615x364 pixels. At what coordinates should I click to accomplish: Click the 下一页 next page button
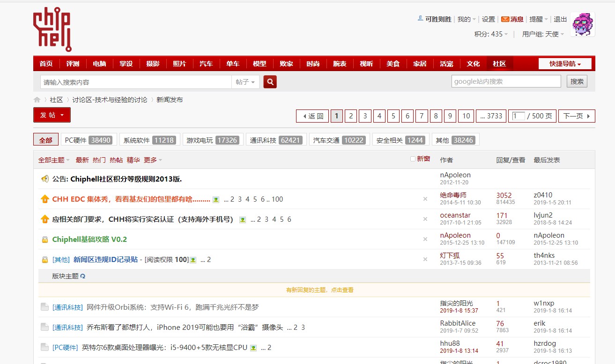coord(577,116)
